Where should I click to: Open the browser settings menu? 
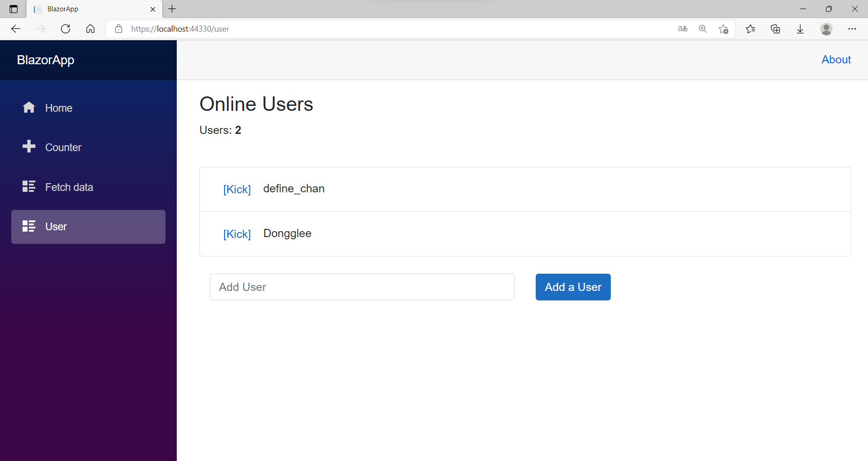point(853,29)
